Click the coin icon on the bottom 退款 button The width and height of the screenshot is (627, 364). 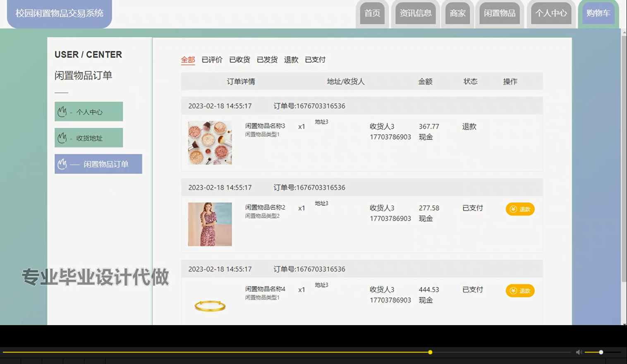click(x=513, y=291)
